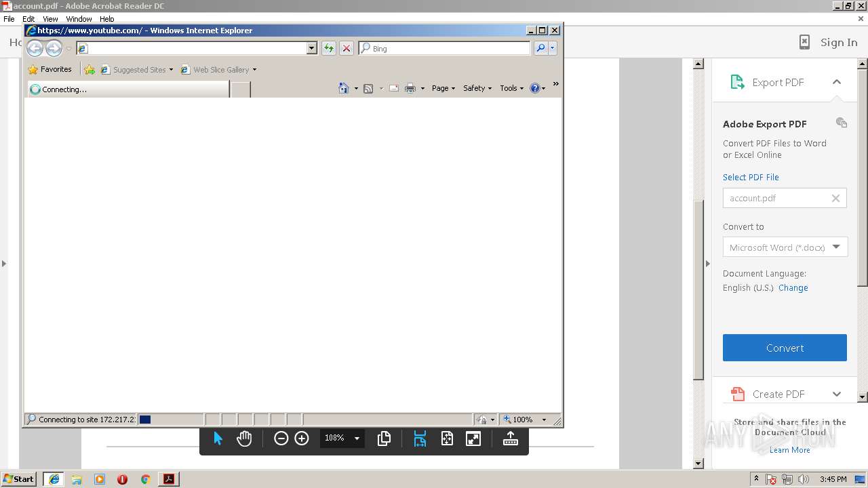Click the volume speaker tray icon
Image resolution: width=868 pixels, height=488 pixels.
click(x=804, y=479)
